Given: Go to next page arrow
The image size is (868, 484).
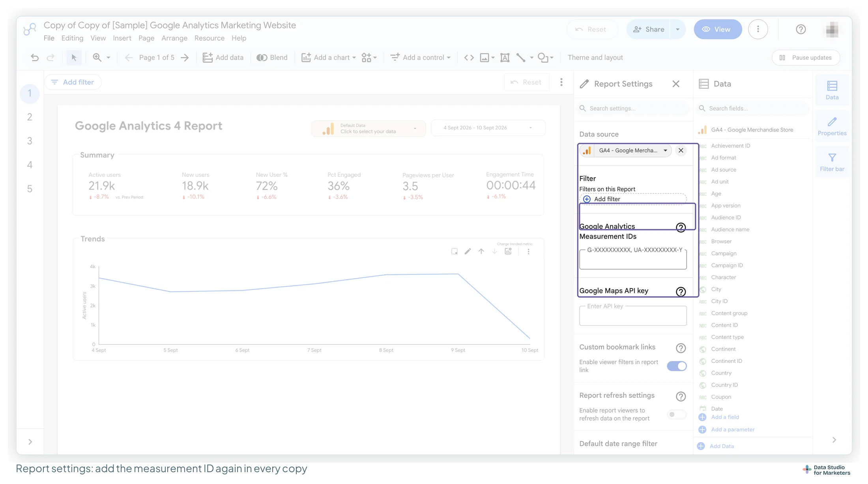Looking at the screenshot, I should point(185,58).
